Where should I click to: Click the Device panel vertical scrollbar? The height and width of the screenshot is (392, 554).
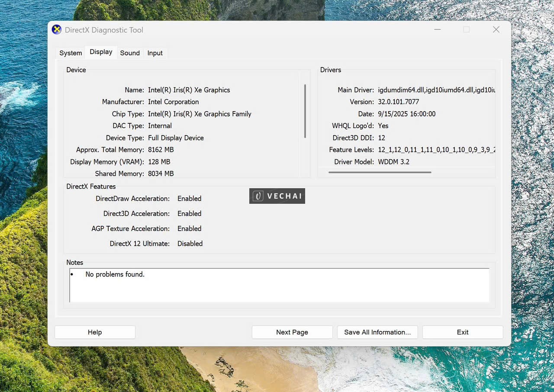point(305,111)
